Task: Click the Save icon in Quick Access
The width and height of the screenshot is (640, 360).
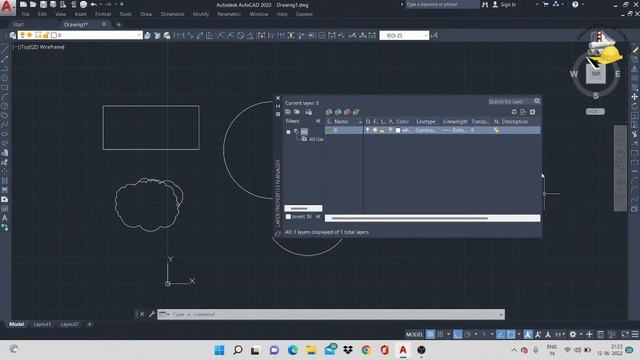Action: click(x=43, y=4)
